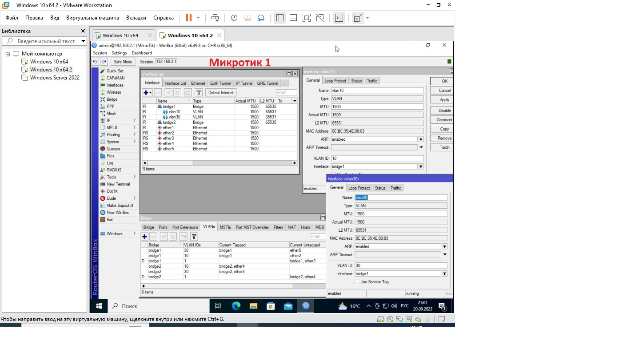Open Interfaces in sidebar menu

click(x=115, y=85)
